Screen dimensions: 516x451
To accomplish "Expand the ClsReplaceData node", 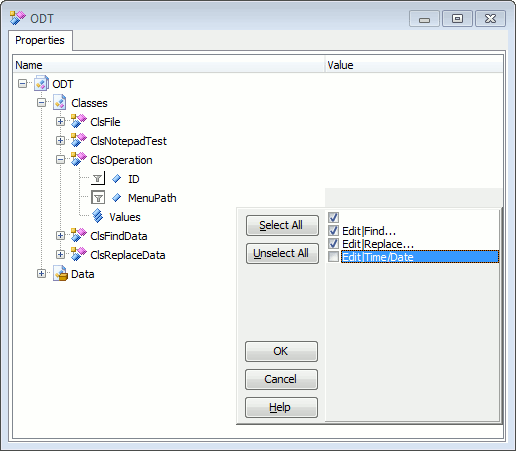I will tap(60, 255).
